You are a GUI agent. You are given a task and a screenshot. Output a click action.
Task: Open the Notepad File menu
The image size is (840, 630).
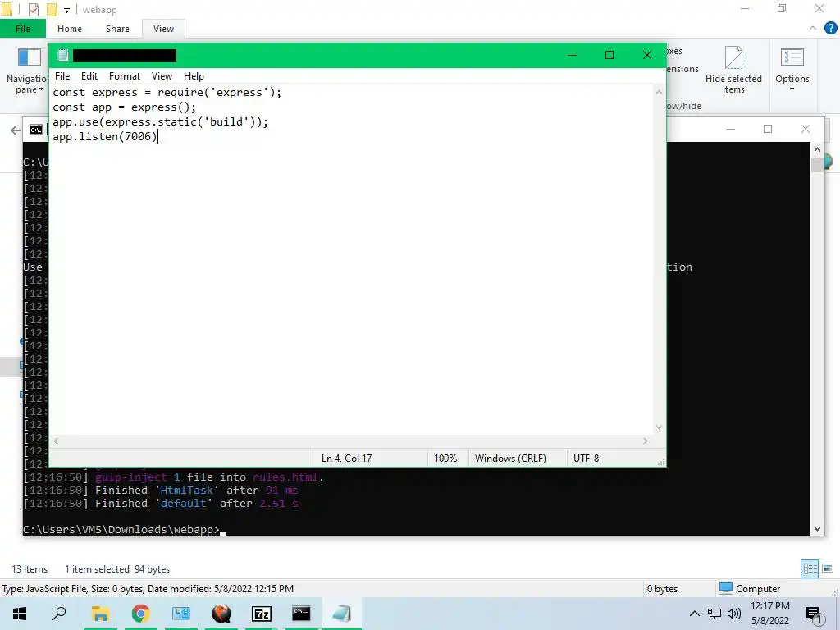coord(62,76)
